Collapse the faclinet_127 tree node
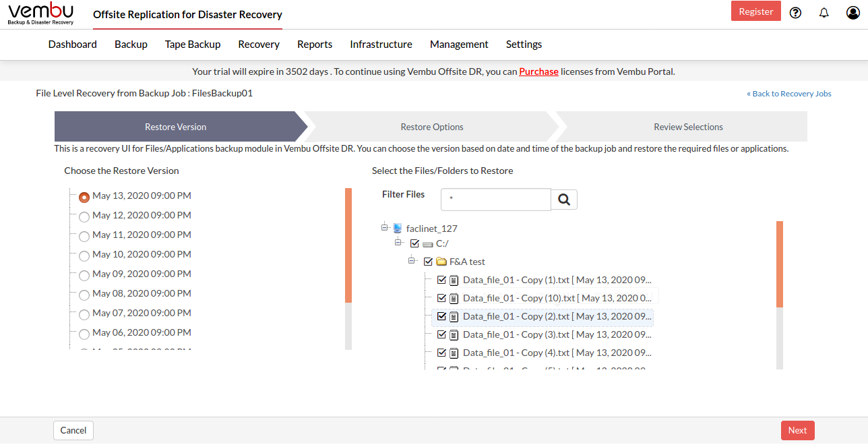This screenshot has height=447, width=868. point(385,227)
